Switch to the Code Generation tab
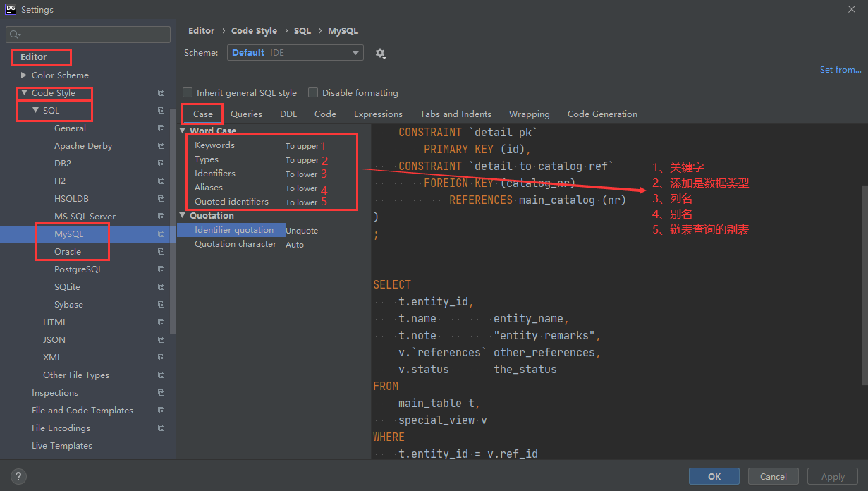868x491 pixels. 602,114
